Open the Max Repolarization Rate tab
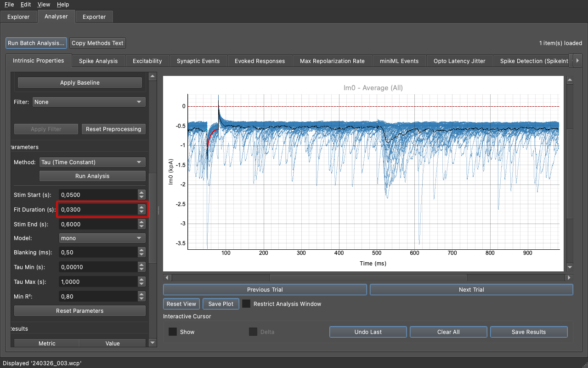This screenshot has height=368, width=588. (332, 61)
